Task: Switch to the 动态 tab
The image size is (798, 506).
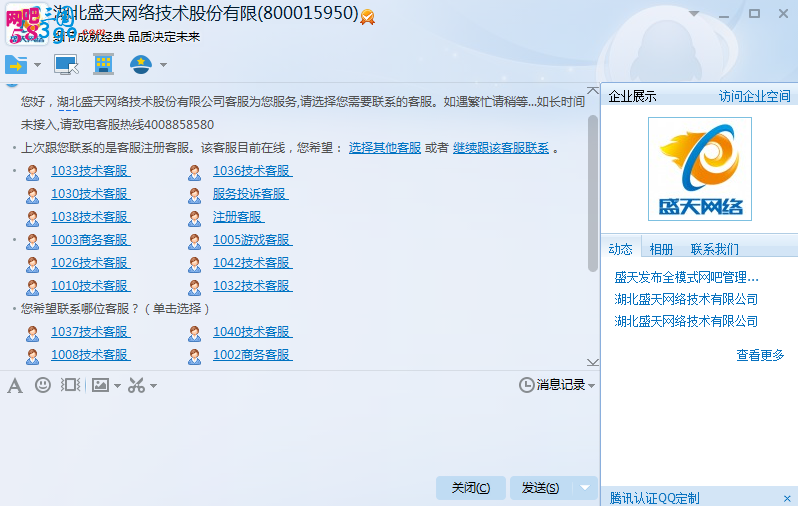Action: (620, 249)
